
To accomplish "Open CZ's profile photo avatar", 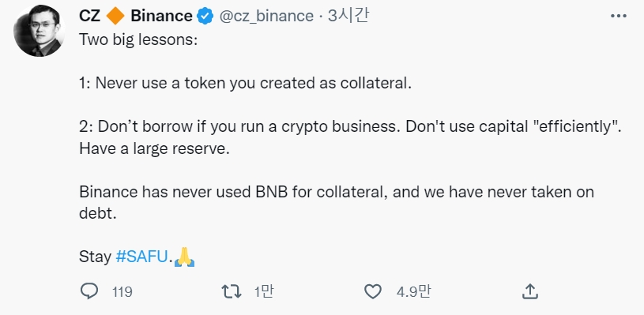I will point(39,31).
